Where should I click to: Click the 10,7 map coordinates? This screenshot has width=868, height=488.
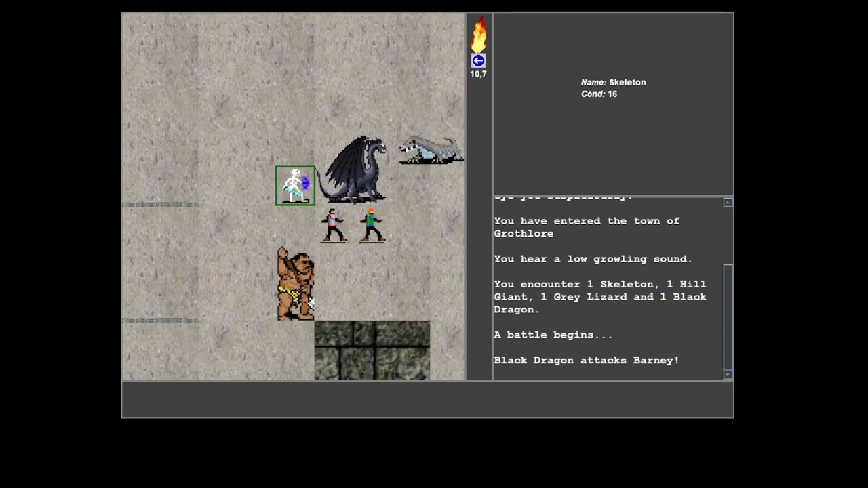478,74
